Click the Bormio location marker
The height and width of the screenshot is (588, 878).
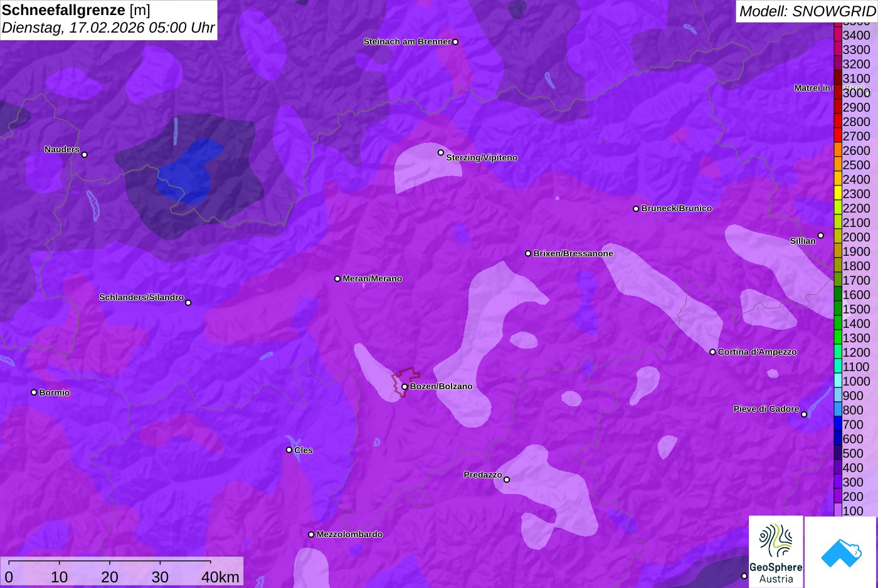[34, 392]
